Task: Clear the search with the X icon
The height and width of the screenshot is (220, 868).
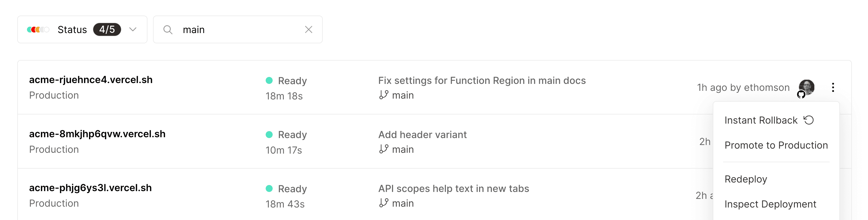Action: (x=309, y=30)
